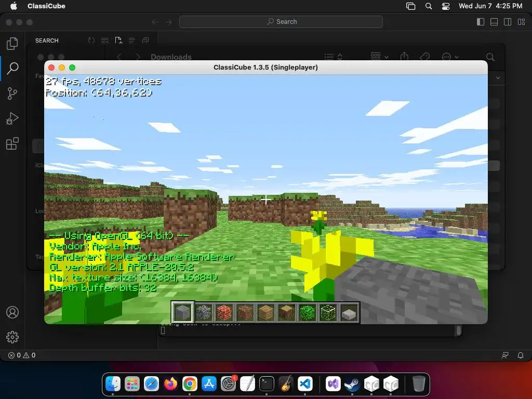This screenshot has width=532, height=399.
Task: Go forward using VS Code title bar arrow
Action: (169, 22)
